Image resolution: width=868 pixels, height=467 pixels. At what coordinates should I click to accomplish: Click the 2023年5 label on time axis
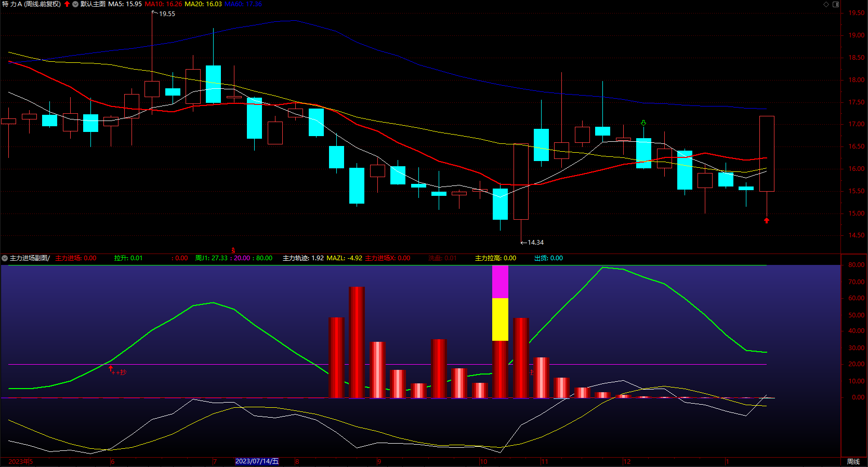[21, 462]
